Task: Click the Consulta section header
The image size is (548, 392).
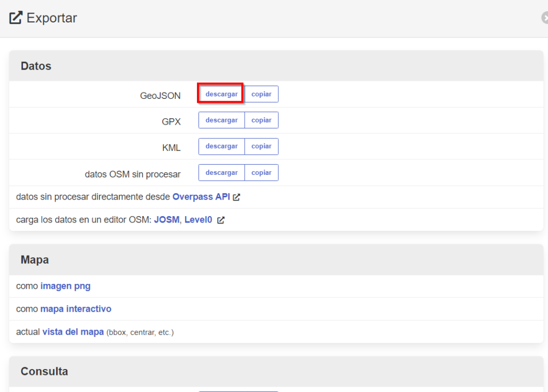Action: 44,371
